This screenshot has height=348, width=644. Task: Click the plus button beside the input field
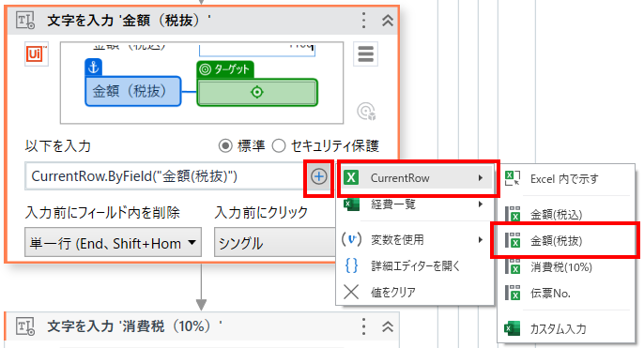tap(319, 177)
